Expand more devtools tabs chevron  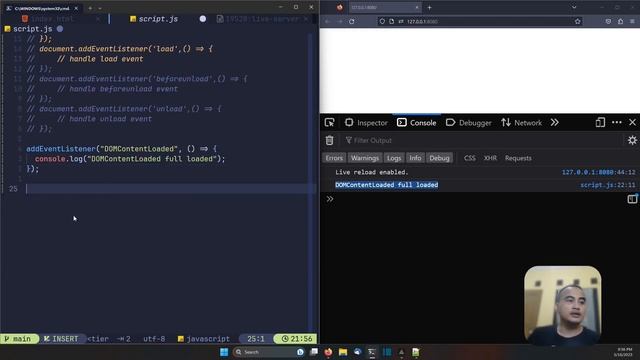(x=554, y=122)
